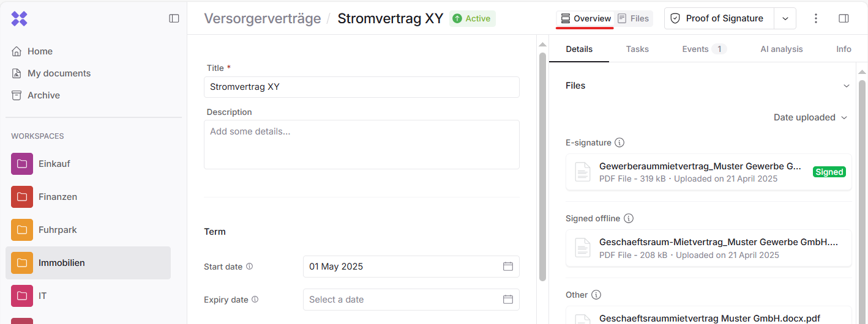Collapse the Files section chevron
The image size is (868, 324).
[x=847, y=86]
